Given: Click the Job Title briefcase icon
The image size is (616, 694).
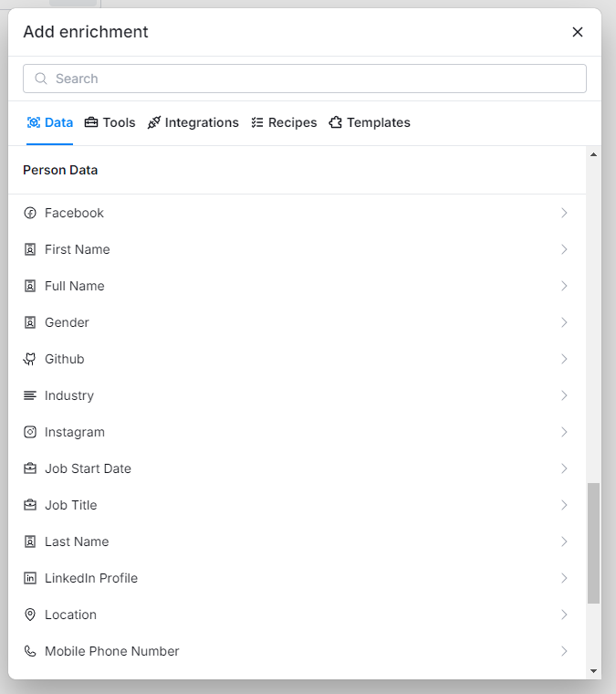Looking at the screenshot, I should [30, 505].
